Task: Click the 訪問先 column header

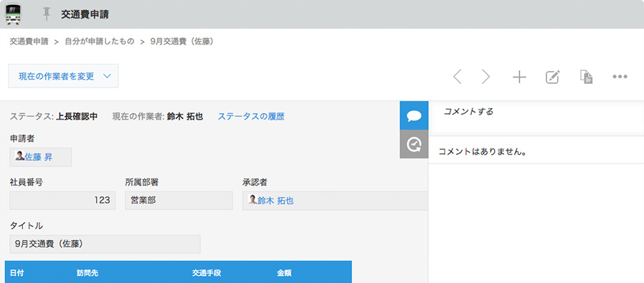Action: (87, 273)
